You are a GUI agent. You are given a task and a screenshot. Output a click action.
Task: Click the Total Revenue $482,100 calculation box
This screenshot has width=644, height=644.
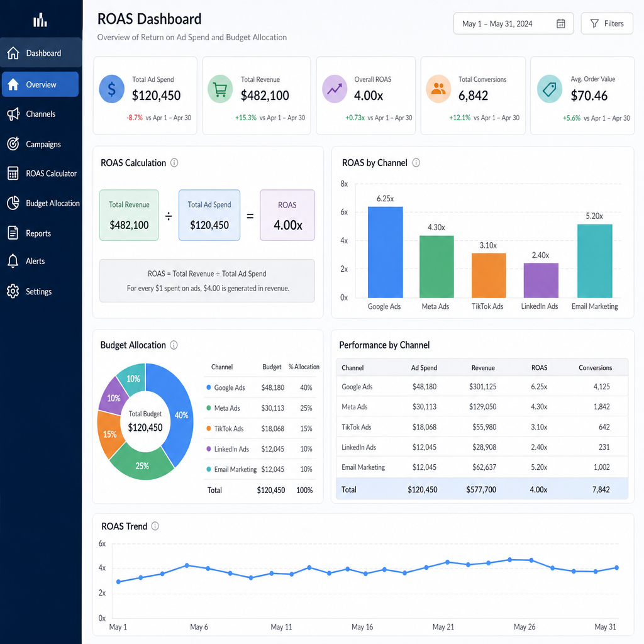129,215
